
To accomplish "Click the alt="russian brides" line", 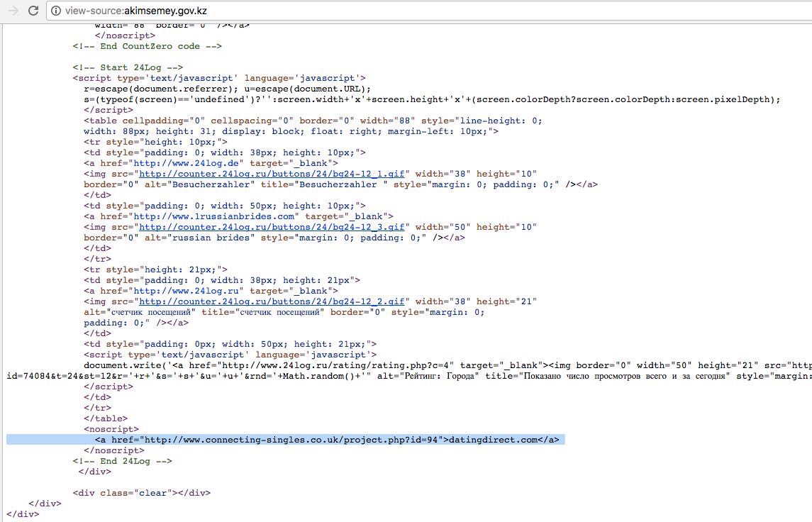I will point(274,238).
